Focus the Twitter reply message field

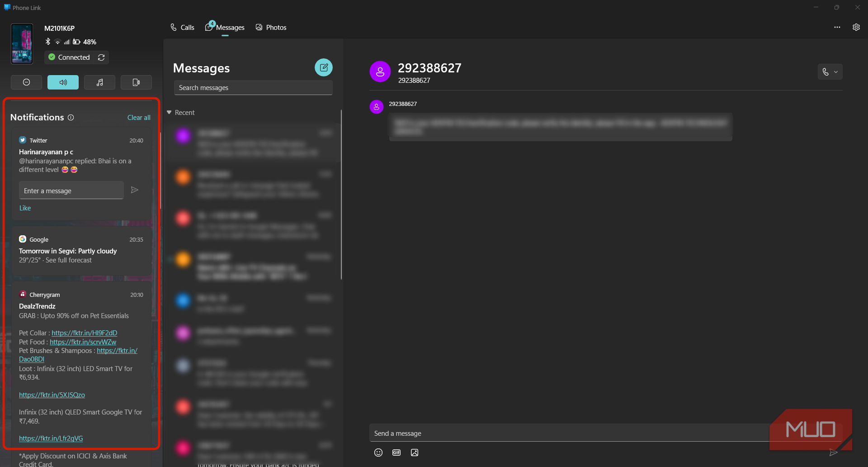[71, 191]
